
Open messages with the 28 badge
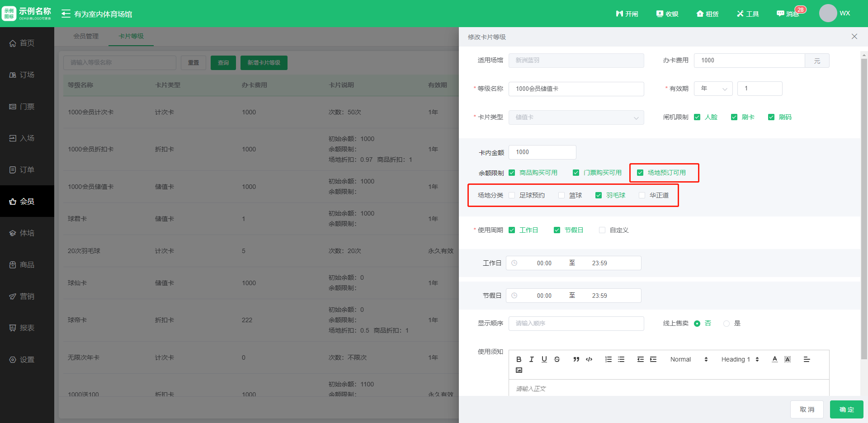(x=788, y=14)
